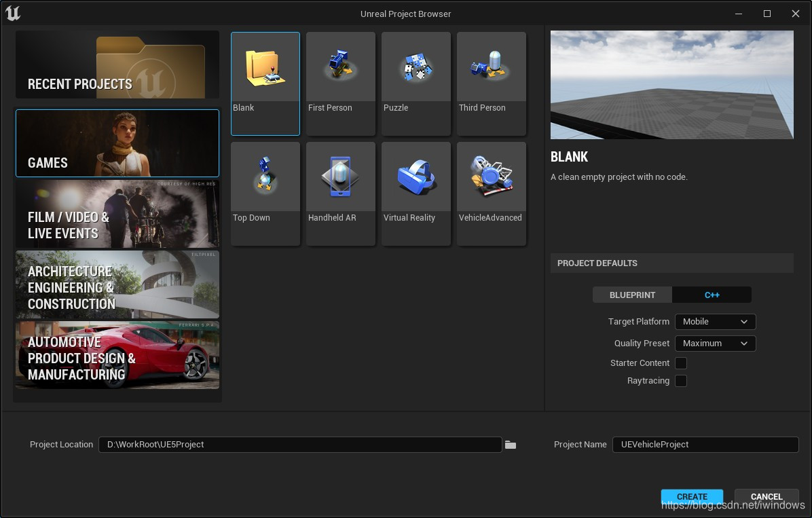Click the Create button
This screenshot has height=518, width=812.
(x=692, y=497)
